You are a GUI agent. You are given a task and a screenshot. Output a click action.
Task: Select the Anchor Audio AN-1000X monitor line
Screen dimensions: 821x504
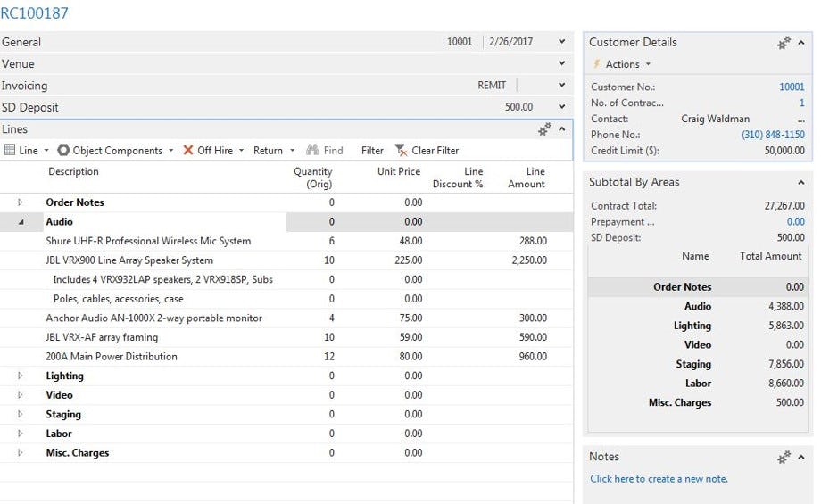153,318
